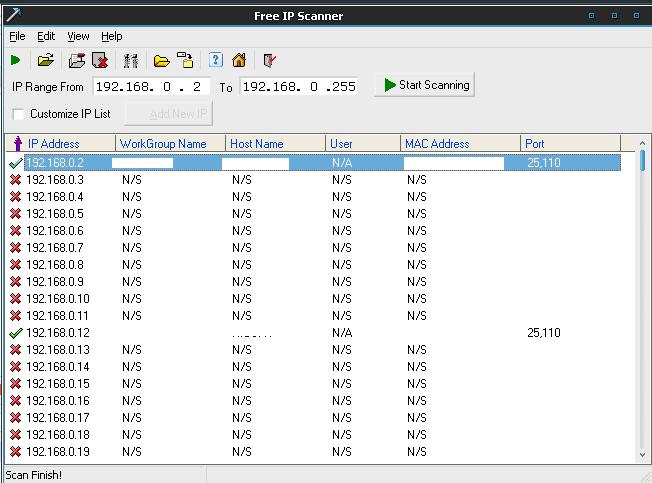Select the row 192.168.0.18
Viewport: 652px width, 483px height.
(314, 435)
